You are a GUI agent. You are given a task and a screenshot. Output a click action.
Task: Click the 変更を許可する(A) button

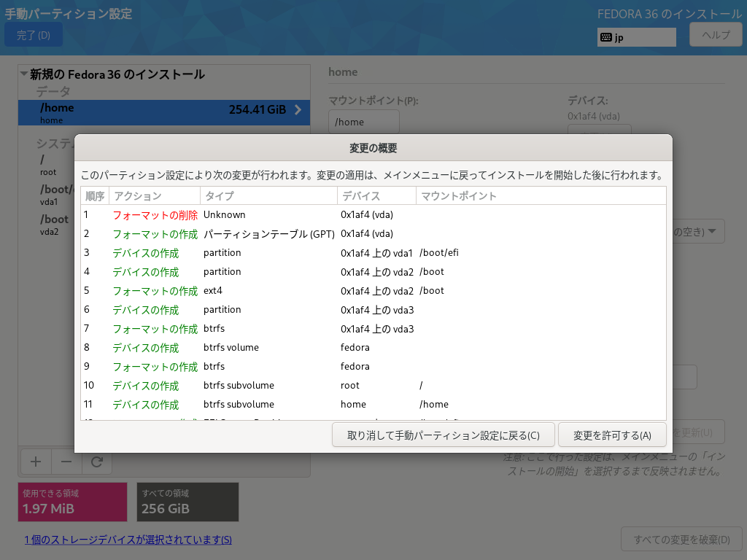click(x=612, y=435)
